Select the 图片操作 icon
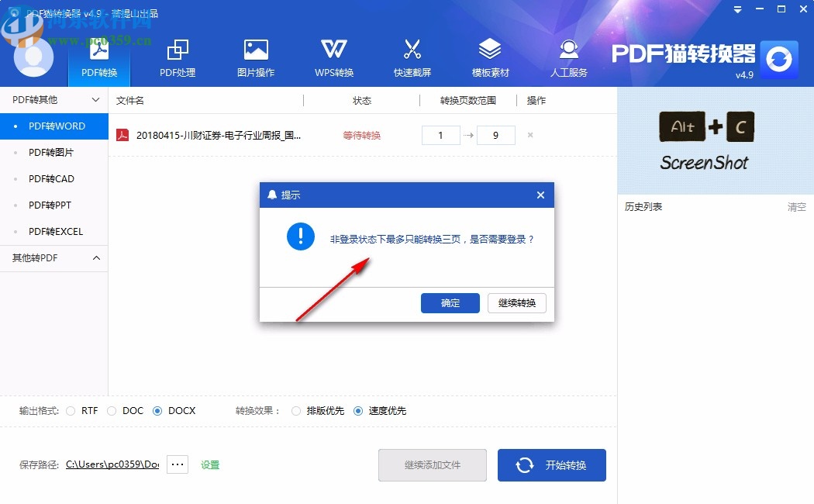814x504 pixels. pos(256,56)
